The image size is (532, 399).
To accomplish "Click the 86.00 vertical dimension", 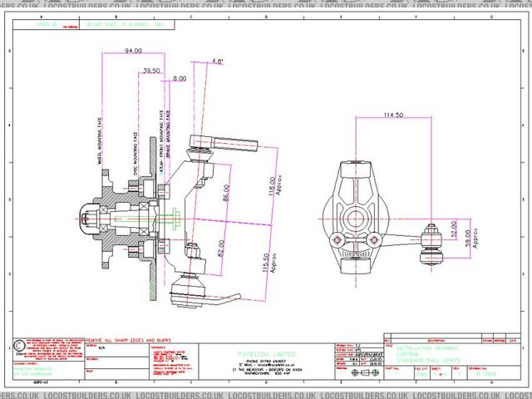I will click(225, 195).
